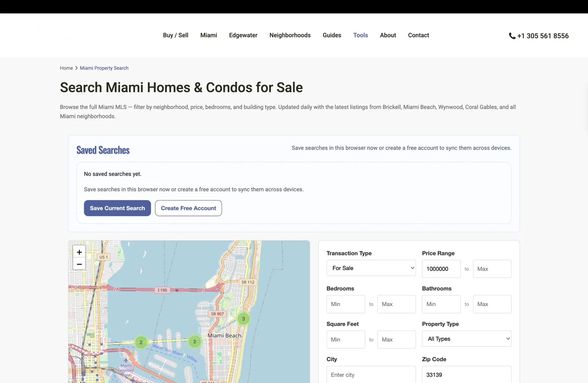Click the SR 112 road label
This screenshot has height=383, width=588.
tap(248, 282)
